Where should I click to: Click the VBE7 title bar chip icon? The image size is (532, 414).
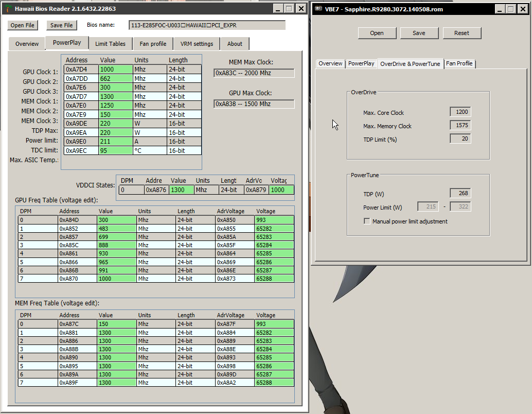pos(318,9)
